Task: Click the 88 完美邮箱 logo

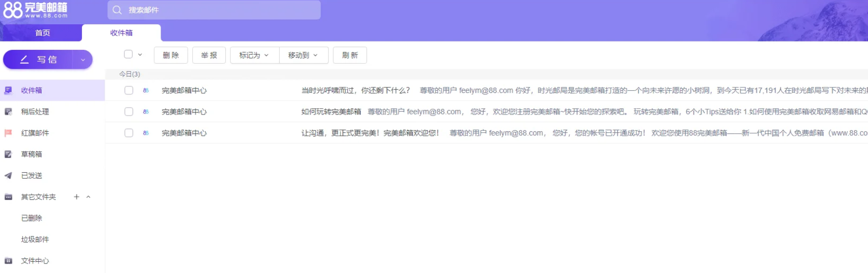Action: click(x=35, y=10)
